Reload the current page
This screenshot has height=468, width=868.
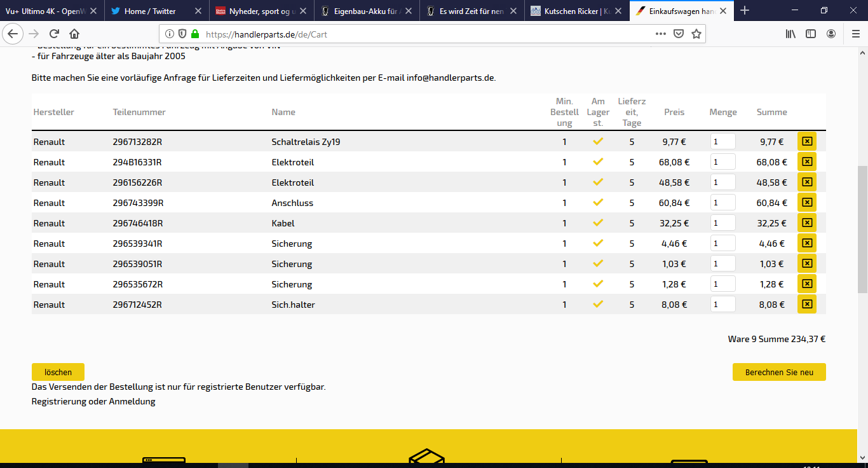pyautogui.click(x=54, y=34)
